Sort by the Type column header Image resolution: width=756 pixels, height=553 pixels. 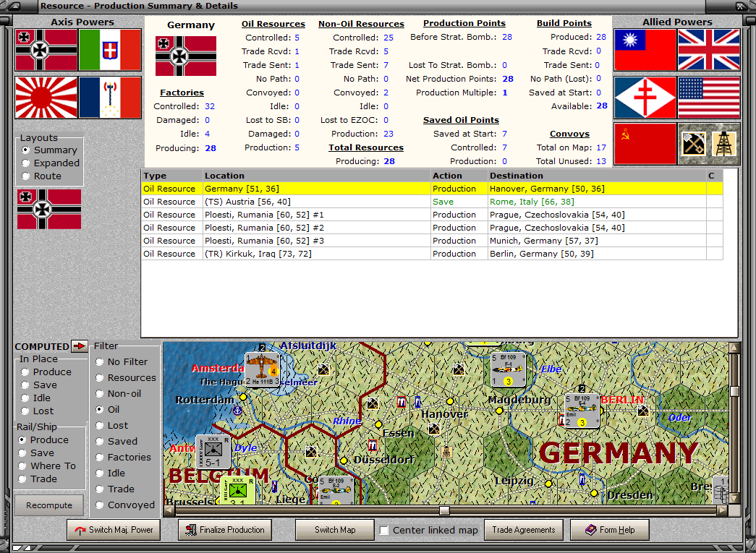[x=171, y=176]
